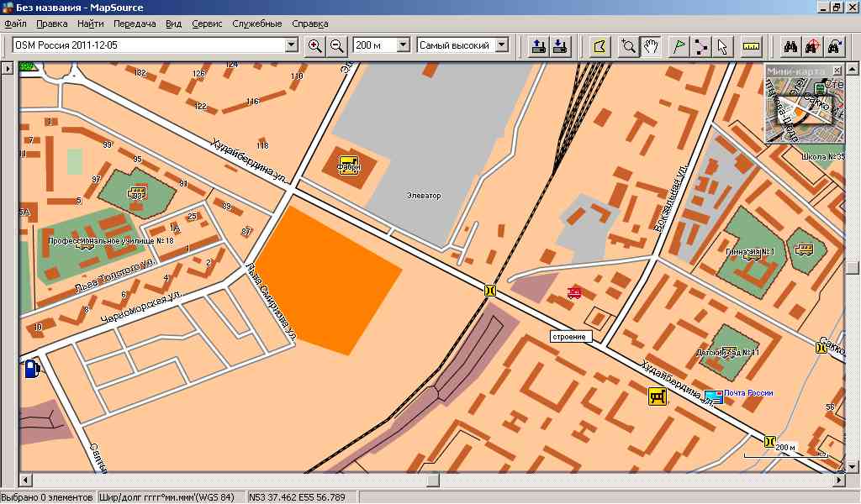861x504 pixels.
Task: Expand the 200 м scale dropdown
Action: coord(402,45)
